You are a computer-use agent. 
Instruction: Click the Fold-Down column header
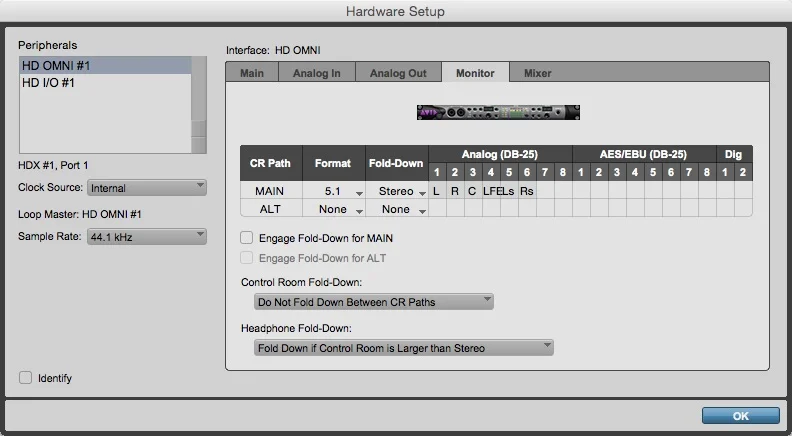point(396,163)
